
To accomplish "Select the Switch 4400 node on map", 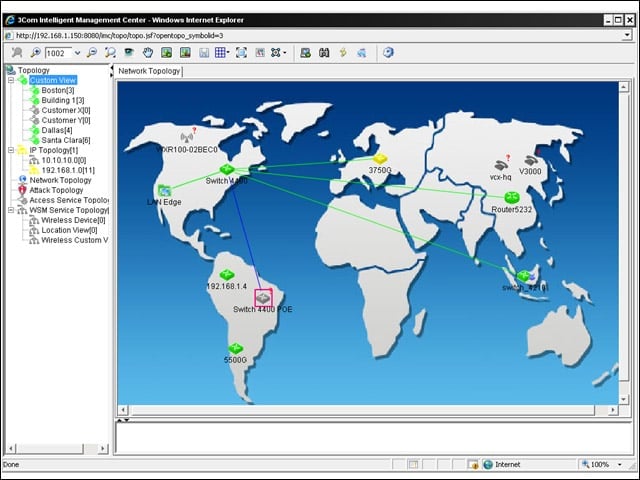I will tap(227, 169).
